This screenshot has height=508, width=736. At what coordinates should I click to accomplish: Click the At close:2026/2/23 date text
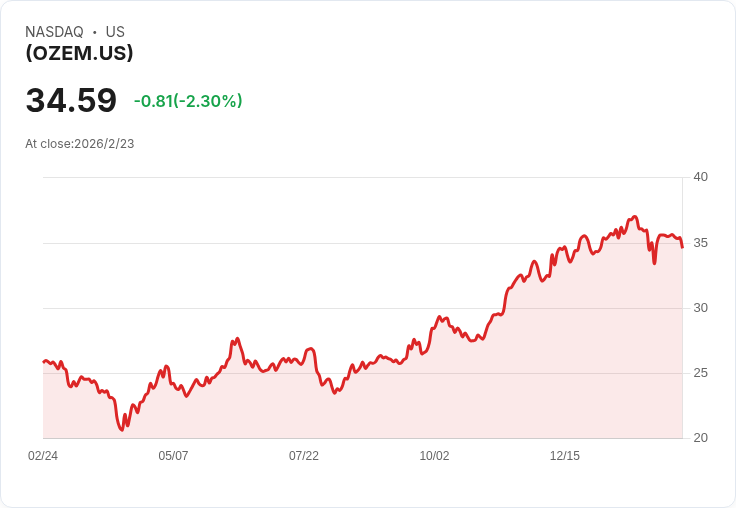(80, 144)
